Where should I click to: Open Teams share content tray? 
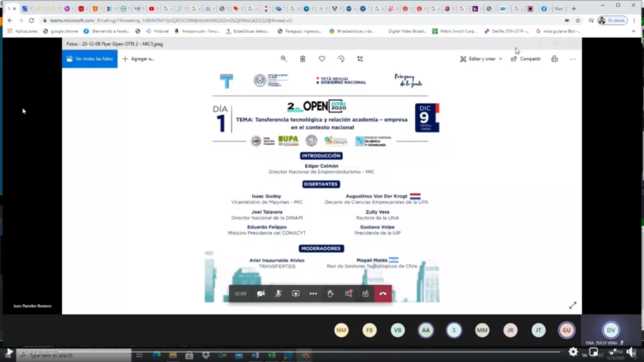pyautogui.click(x=296, y=294)
